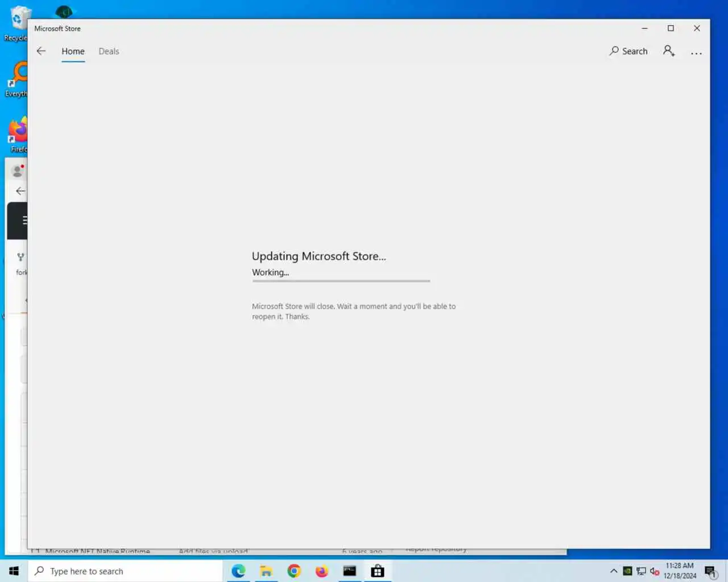
Task: Show hidden system tray icons
Action: point(614,571)
